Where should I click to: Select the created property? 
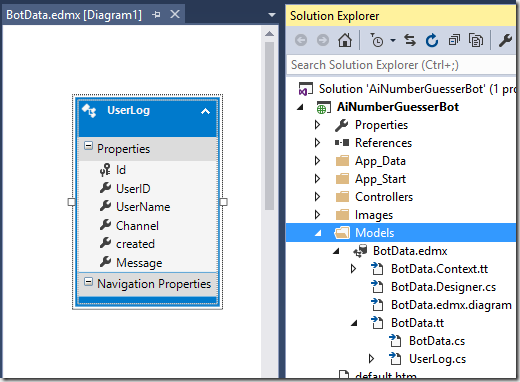(135, 244)
